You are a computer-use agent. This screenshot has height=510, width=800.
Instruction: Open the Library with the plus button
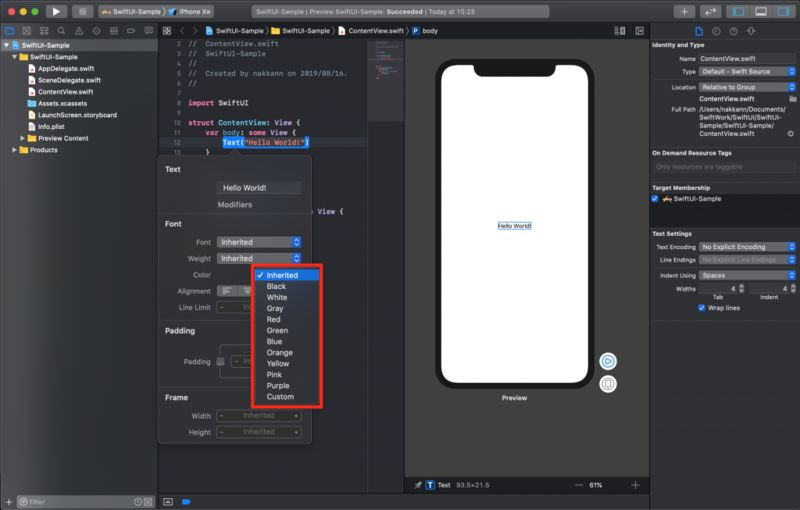pos(684,11)
